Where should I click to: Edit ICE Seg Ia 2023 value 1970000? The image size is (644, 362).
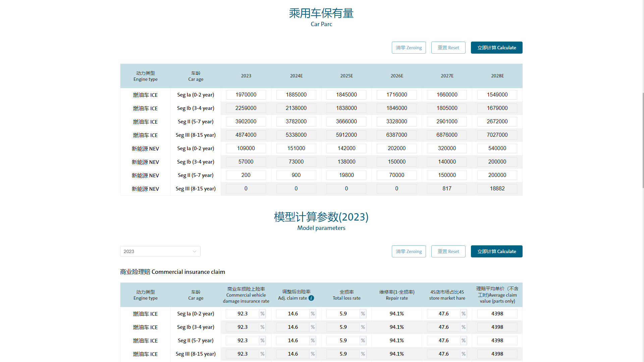tap(246, 95)
